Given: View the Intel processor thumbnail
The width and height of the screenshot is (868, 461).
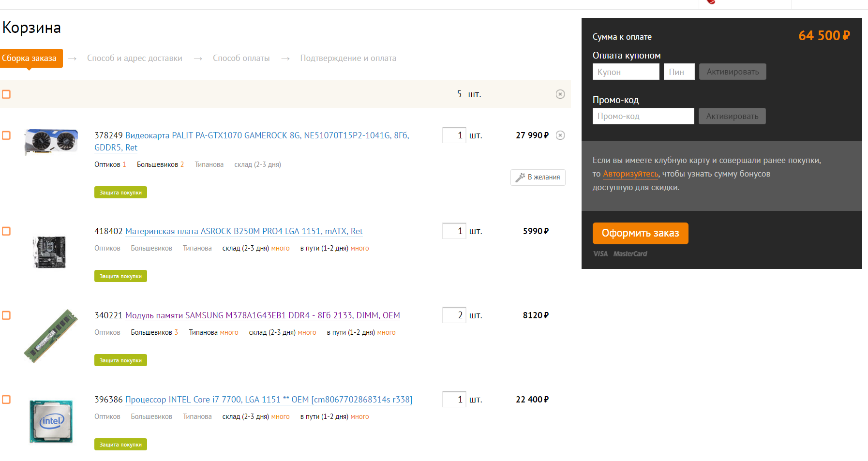Looking at the screenshot, I should tap(51, 421).
